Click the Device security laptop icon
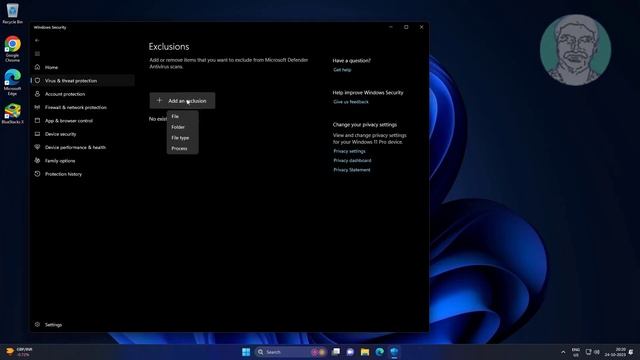Viewport: 640px width, 360px height. [x=37, y=134]
